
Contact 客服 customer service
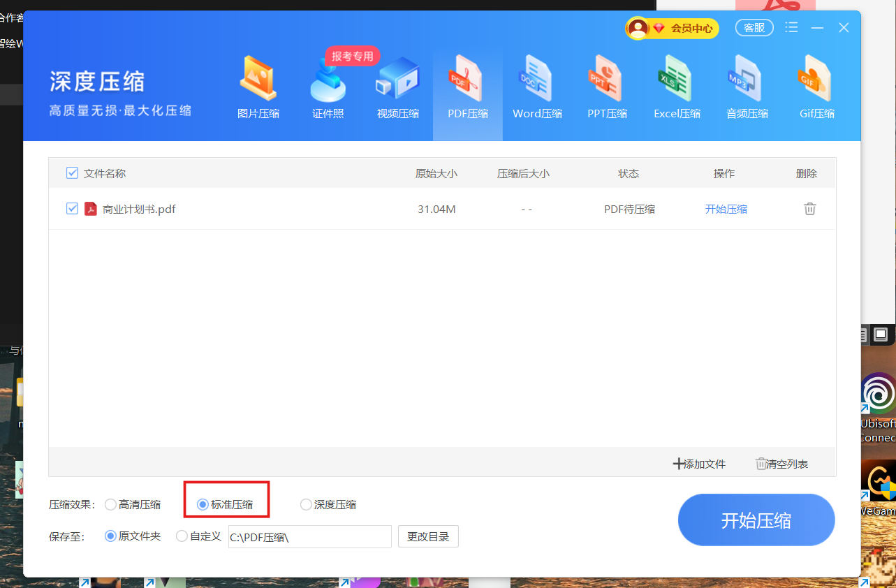coord(754,28)
